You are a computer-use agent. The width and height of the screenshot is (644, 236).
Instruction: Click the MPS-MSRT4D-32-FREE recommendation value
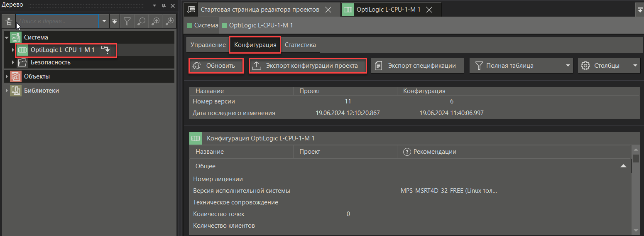pyautogui.click(x=449, y=191)
